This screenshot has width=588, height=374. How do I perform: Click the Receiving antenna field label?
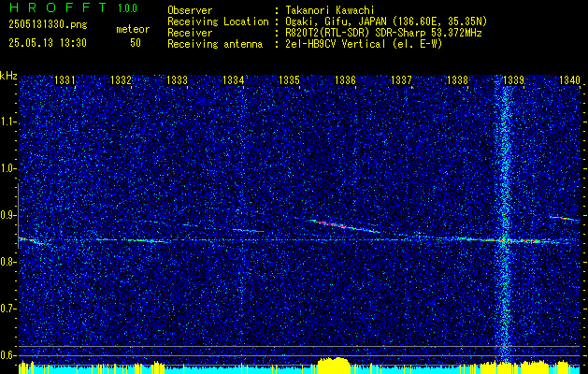point(215,44)
